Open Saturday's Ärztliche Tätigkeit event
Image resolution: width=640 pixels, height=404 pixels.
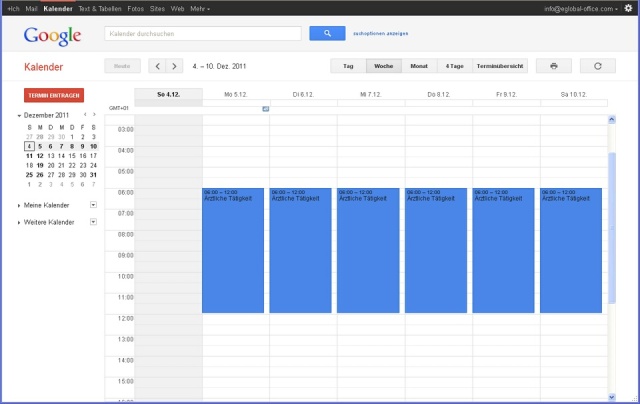tap(571, 251)
